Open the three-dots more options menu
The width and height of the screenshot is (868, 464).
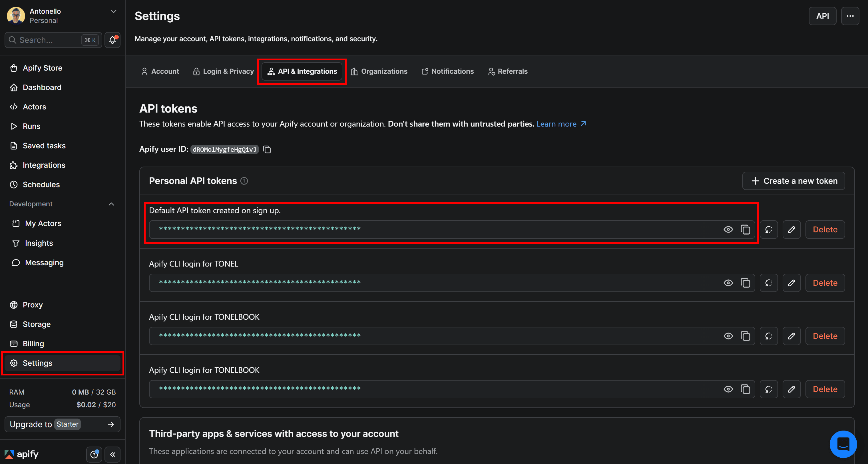click(850, 16)
